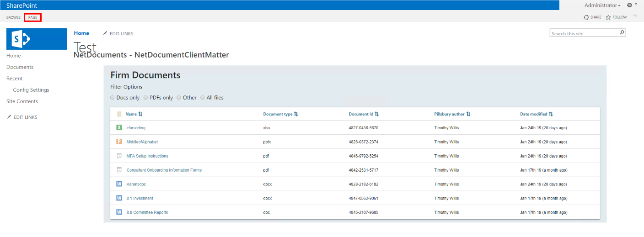Click PDF icon for Consultant Onboarding Information Forms
The image size is (644, 237).
tap(119, 170)
